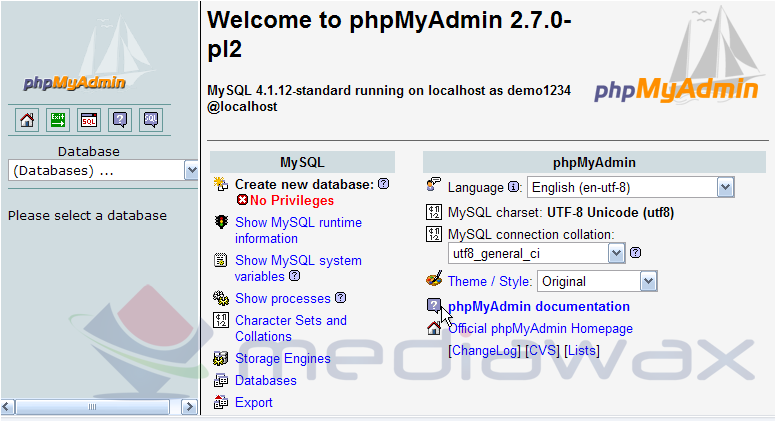Open Show processes link
This screenshot has width=776, height=422.
283,298
